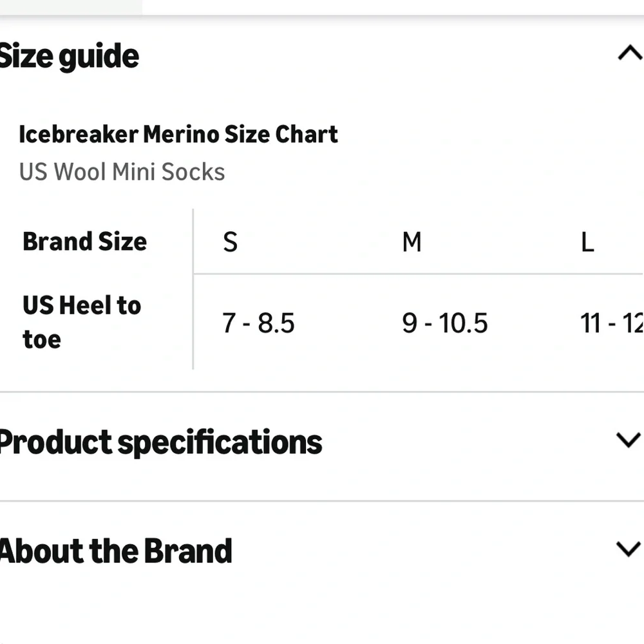
Task: Select the Brand Size row header
Action: (x=84, y=241)
